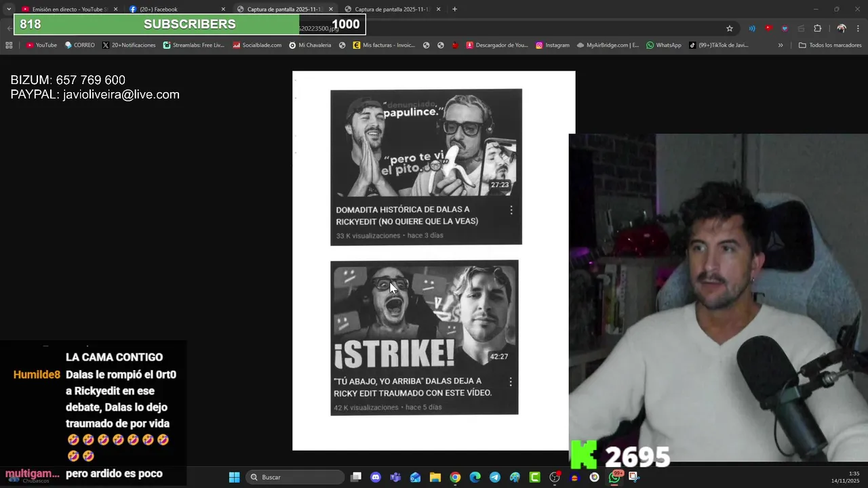Open Microsoft Teams from the taskbar
This screenshot has width=868, height=488.
395,477
